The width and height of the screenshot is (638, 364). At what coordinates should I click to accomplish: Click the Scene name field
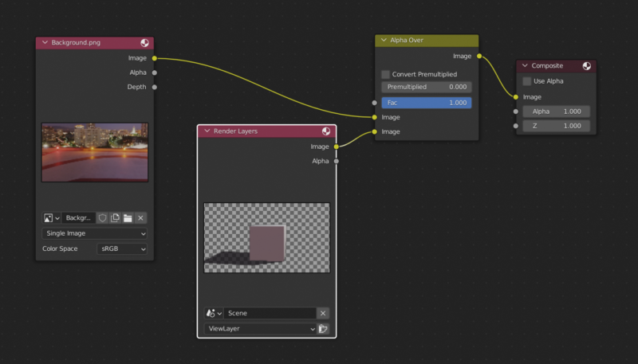pos(270,313)
